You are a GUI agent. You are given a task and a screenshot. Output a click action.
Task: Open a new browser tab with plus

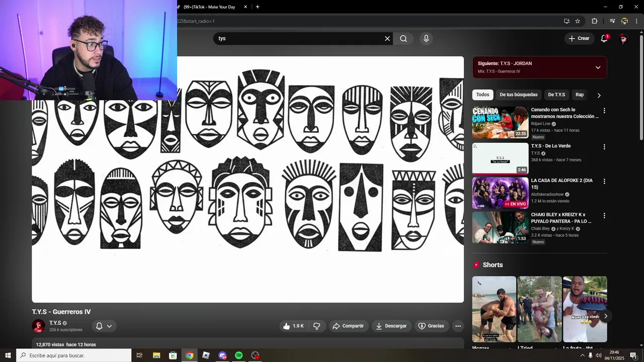click(x=258, y=7)
